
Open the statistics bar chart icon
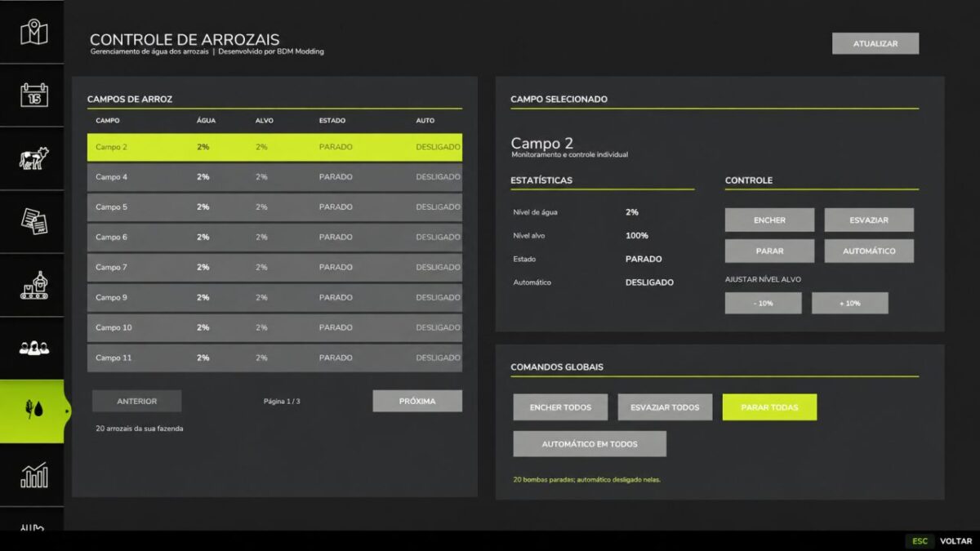pyautogui.click(x=32, y=474)
